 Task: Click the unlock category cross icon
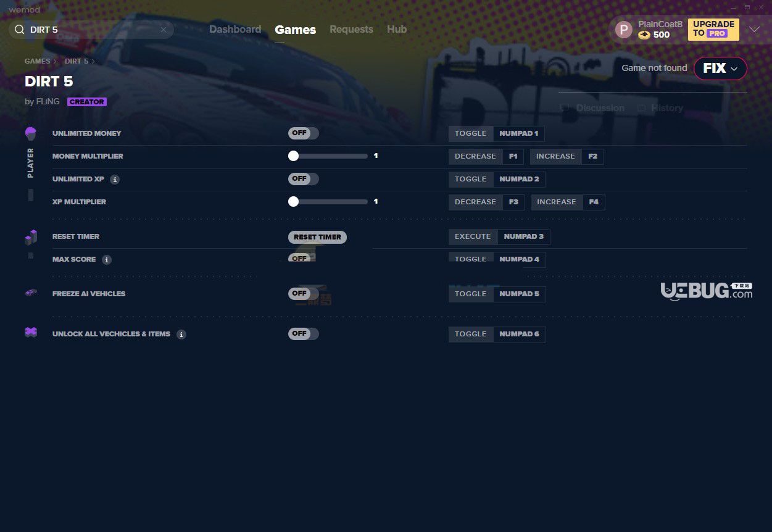coord(31,333)
